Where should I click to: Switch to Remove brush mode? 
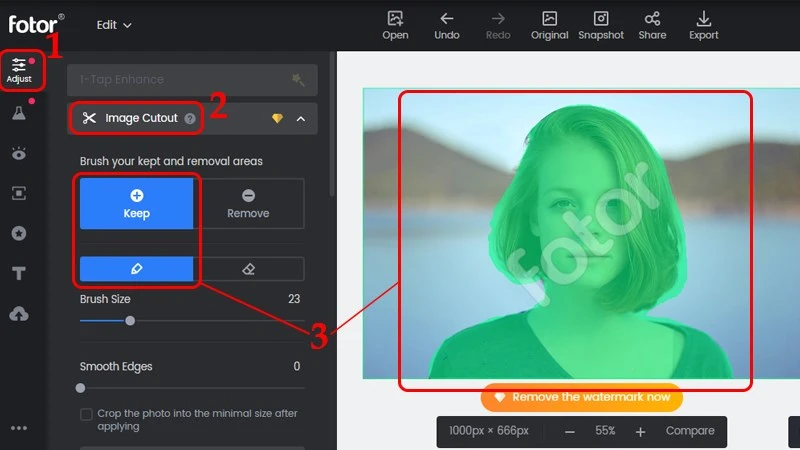[x=248, y=204]
